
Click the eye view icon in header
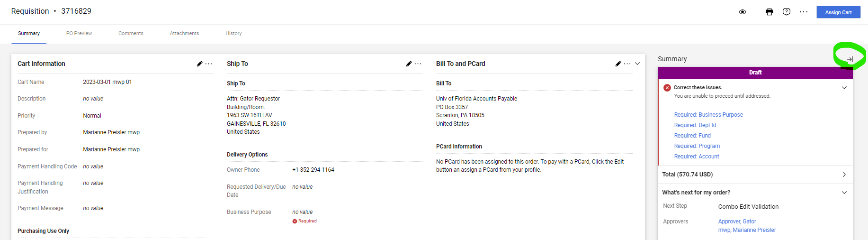(743, 12)
